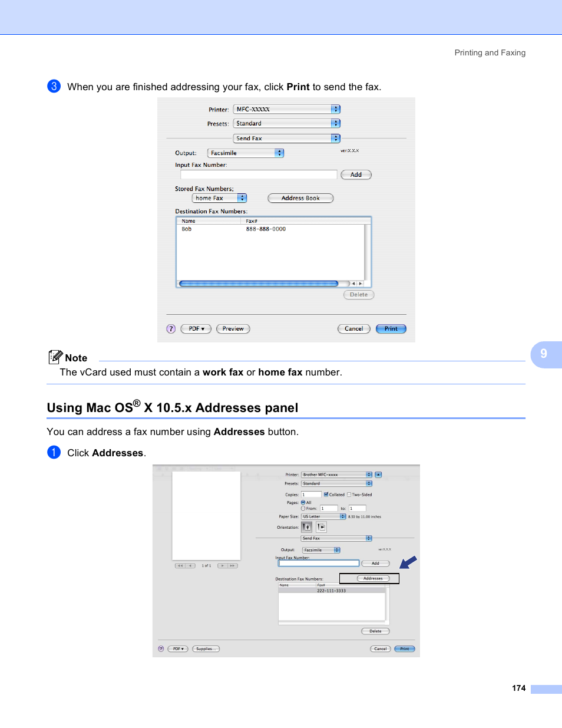Click the Address Book button

(300, 198)
